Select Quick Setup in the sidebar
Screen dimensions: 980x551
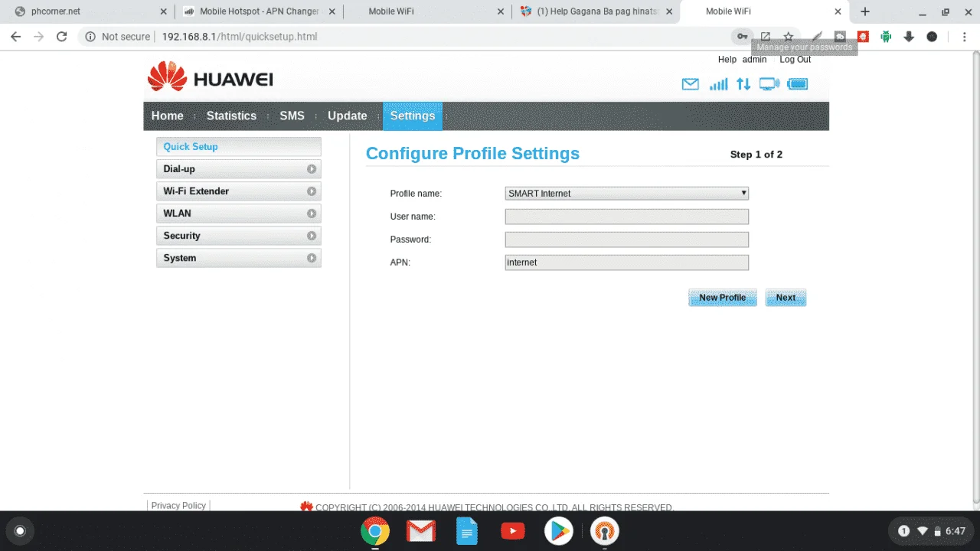[238, 147]
